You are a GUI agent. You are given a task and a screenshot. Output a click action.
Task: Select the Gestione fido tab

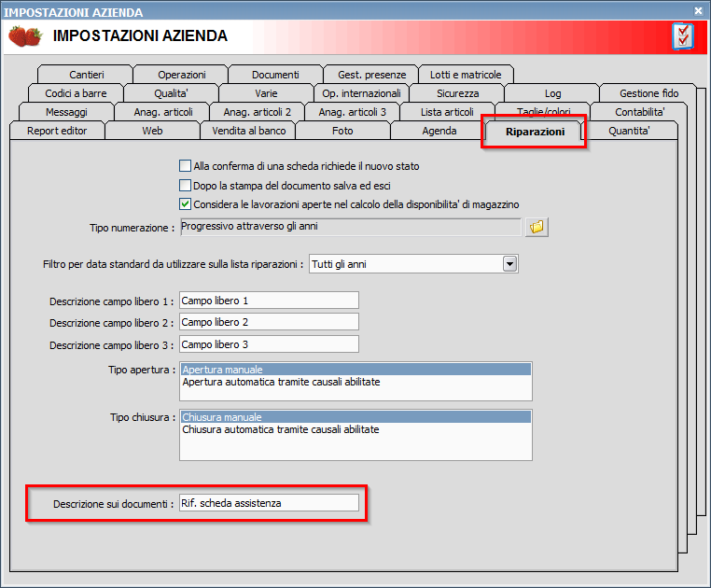648,93
